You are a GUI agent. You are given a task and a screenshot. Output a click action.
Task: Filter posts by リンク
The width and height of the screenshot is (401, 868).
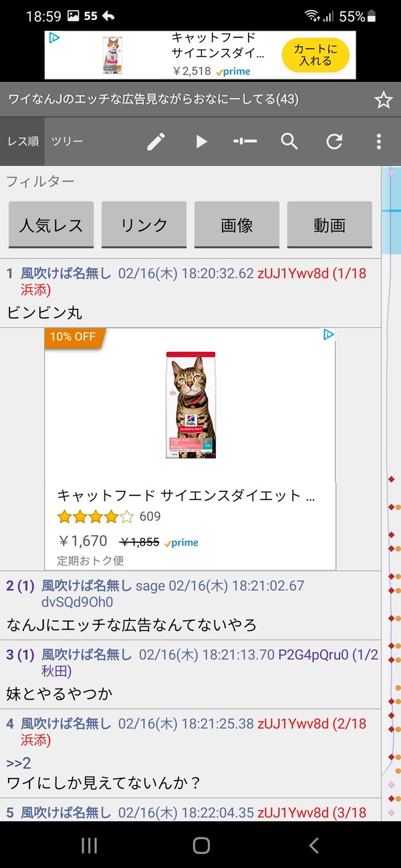[x=144, y=225]
